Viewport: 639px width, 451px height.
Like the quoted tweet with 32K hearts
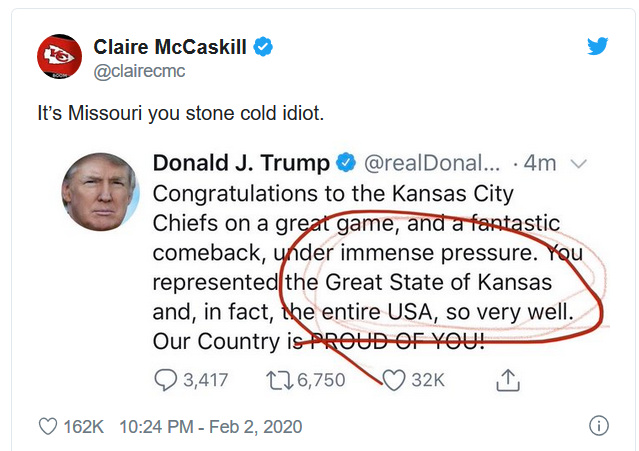[x=395, y=379]
